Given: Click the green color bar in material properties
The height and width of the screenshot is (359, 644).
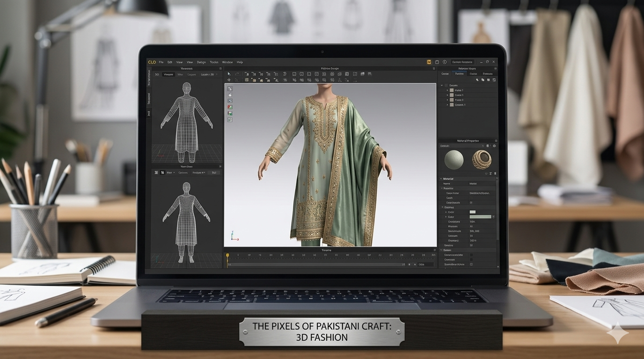Looking at the screenshot, I should (x=481, y=217).
